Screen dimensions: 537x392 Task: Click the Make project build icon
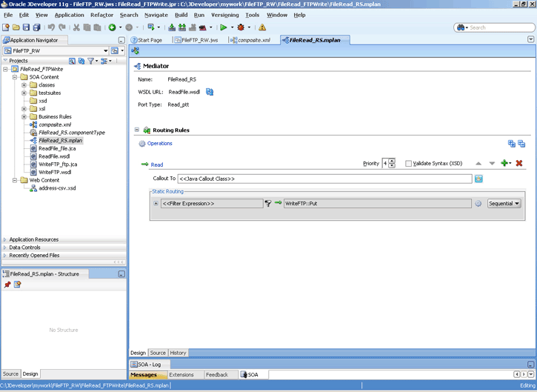coord(172,27)
